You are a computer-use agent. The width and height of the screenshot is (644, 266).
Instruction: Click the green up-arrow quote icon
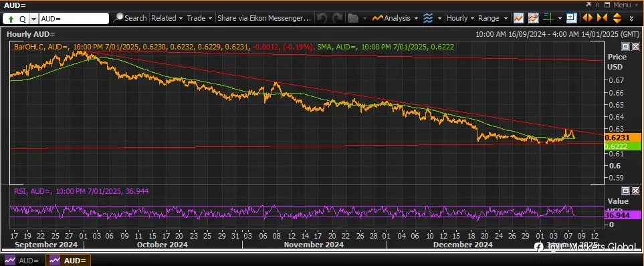11,19
